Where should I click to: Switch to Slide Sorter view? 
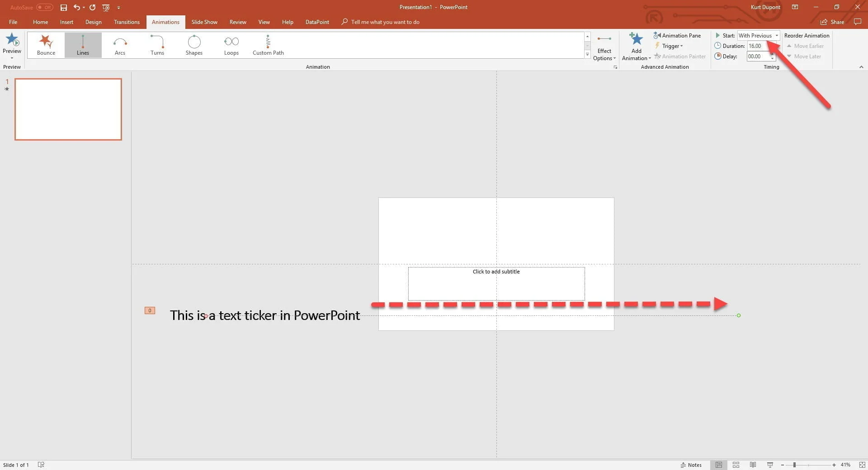coord(736,465)
